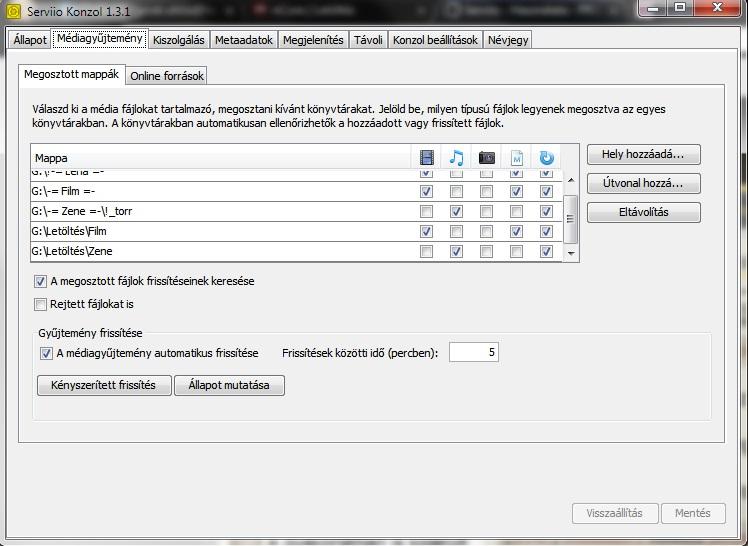This screenshot has width=748, height=546.
Task: Uncheck metadata for G:\Letöltés\Film
Action: click(516, 231)
